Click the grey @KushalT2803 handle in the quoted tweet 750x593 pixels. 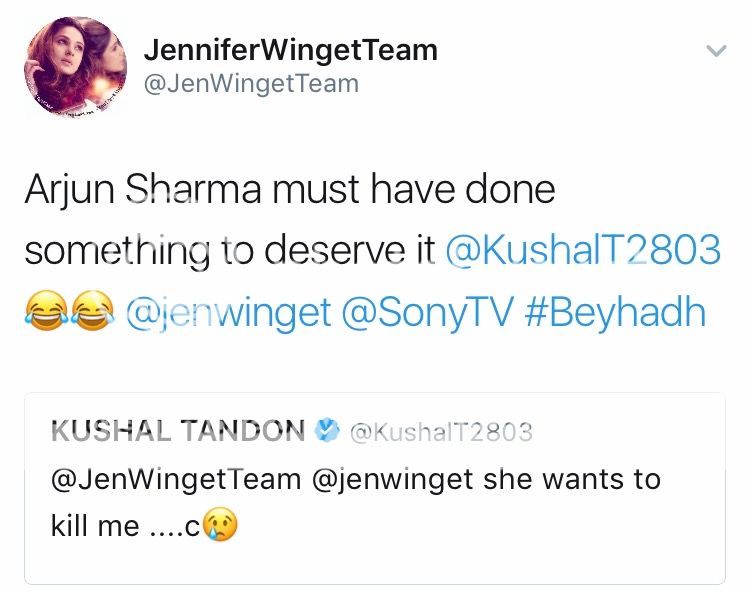[x=440, y=432]
